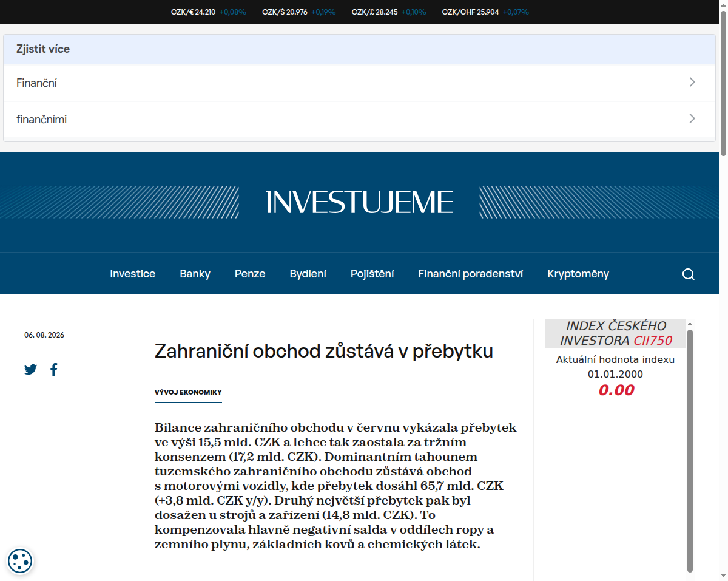Open the Penze menu

[250, 274]
